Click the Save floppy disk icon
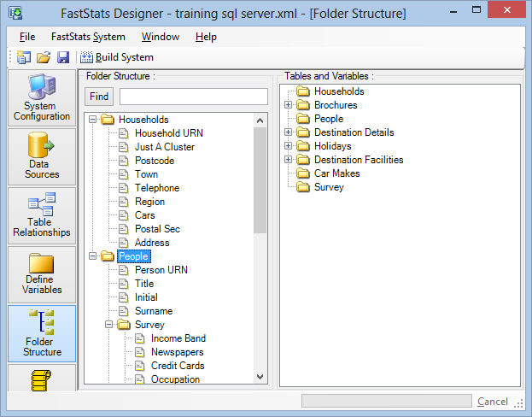The width and height of the screenshot is (532, 417). click(63, 57)
